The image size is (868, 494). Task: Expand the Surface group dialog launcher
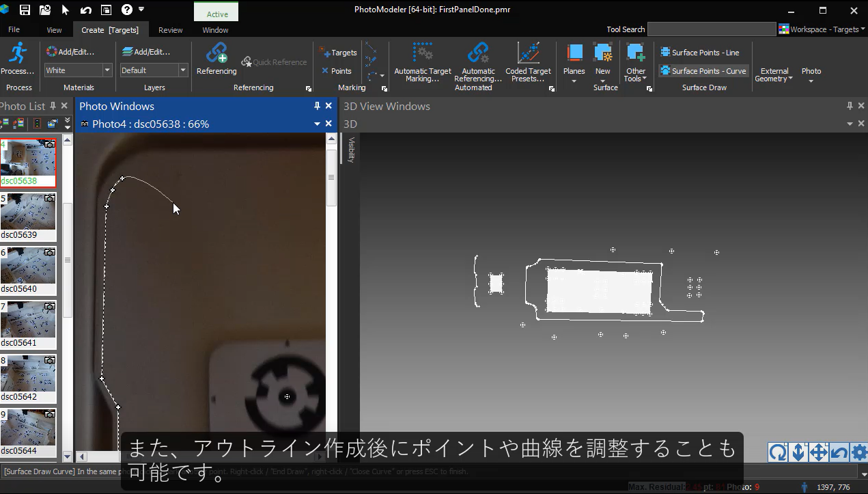[x=649, y=89]
